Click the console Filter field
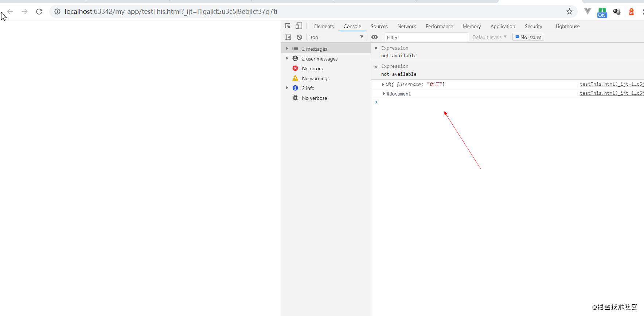 click(x=426, y=37)
